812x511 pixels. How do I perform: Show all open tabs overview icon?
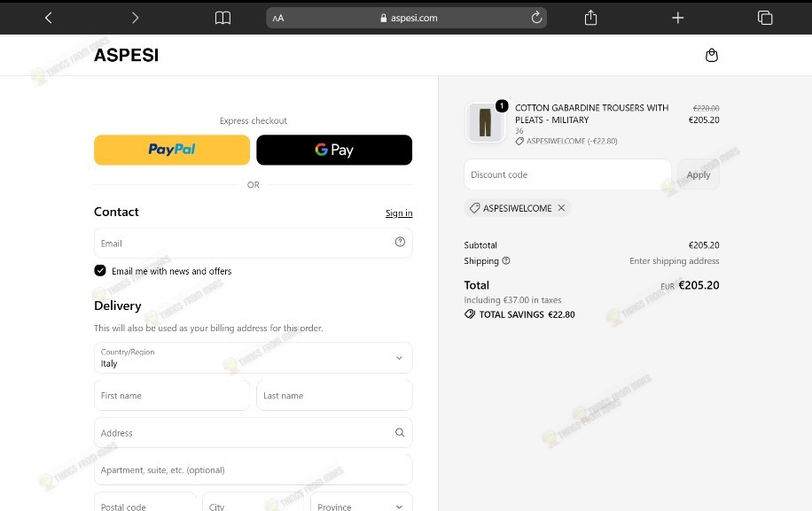[765, 18]
